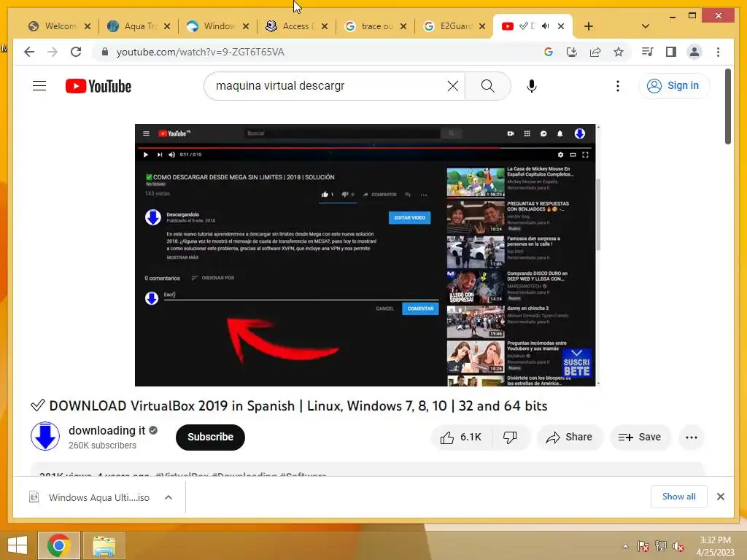The width and height of the screenshot is (747, 560).
Task: Open the YouTube hamburger guide menu
Action: click(x=39, y=86)
